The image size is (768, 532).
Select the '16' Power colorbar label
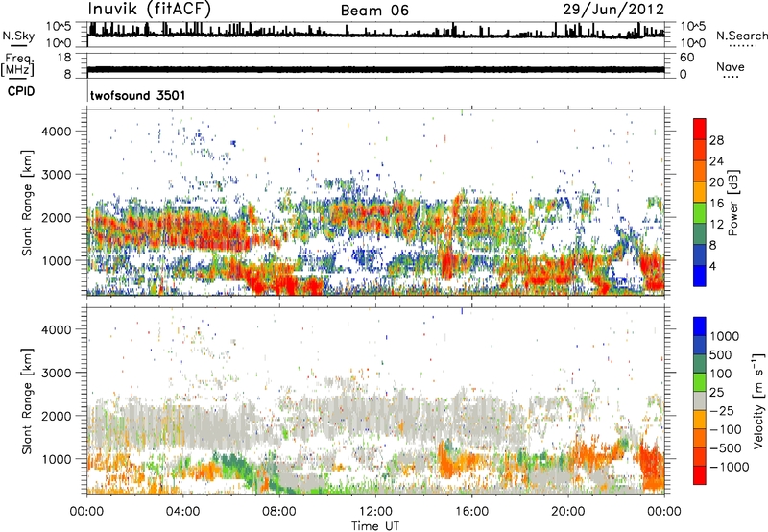(716, 204)
